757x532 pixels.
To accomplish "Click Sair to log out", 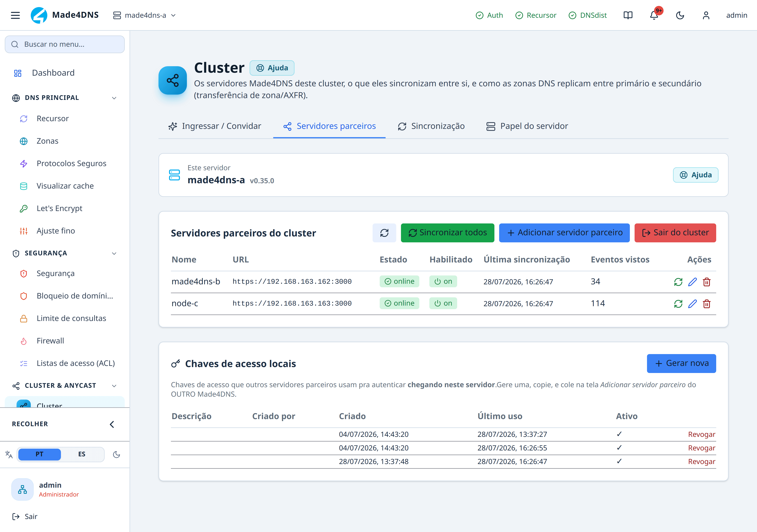I will [x=25, y=516].
